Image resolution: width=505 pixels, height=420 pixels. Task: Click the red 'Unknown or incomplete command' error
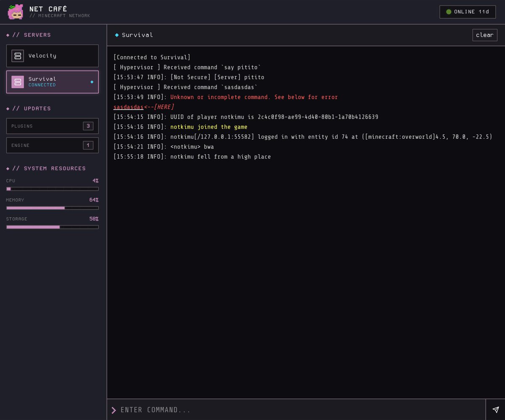click(254, 97)
